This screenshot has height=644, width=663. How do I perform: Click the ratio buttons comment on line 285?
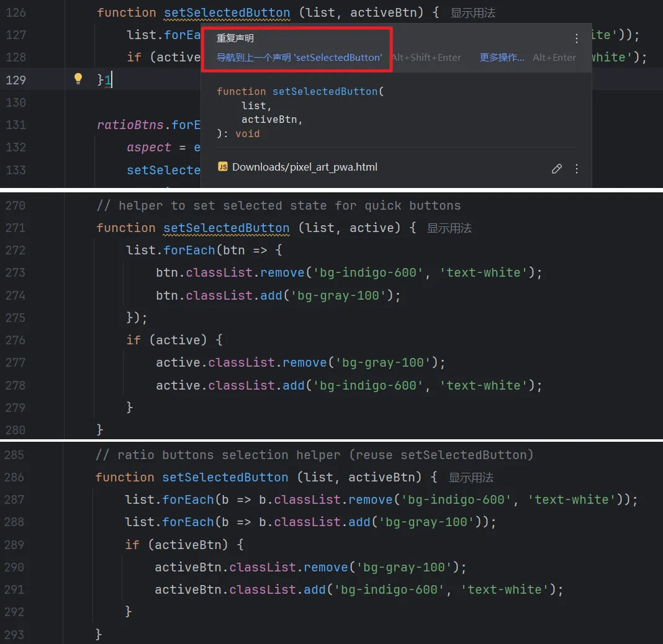[314, 455]
